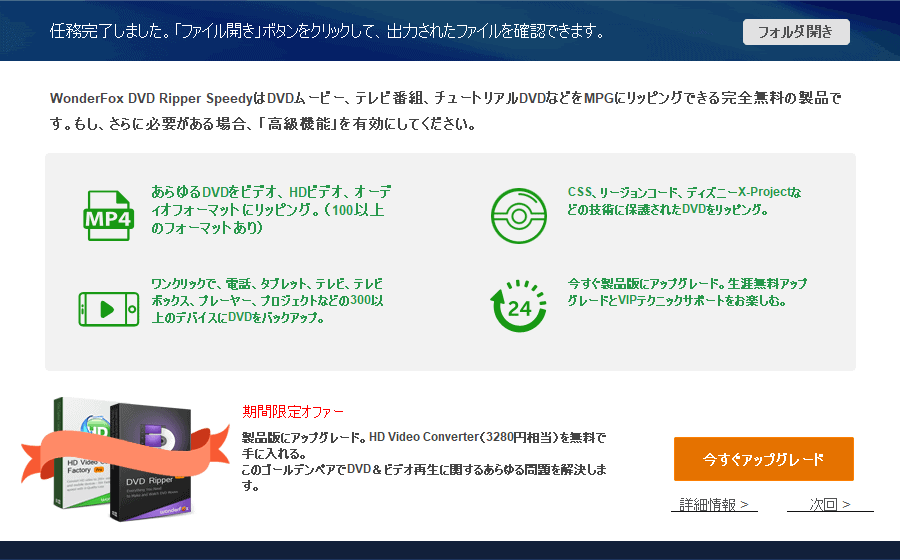
Task: Click the text about ripping to 100+ formats
Action: coord(266,209)
